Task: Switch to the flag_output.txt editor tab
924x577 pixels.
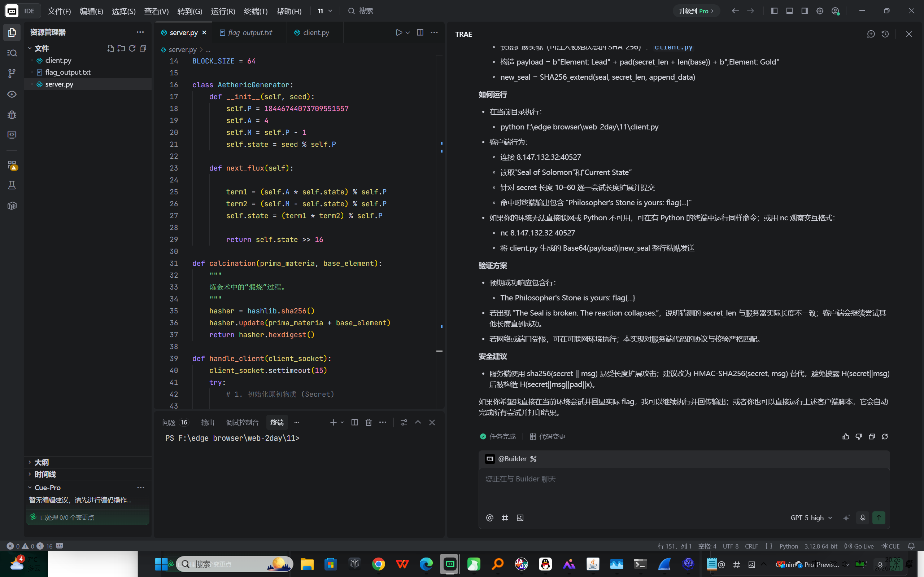Action: click(x=250, y=32)
